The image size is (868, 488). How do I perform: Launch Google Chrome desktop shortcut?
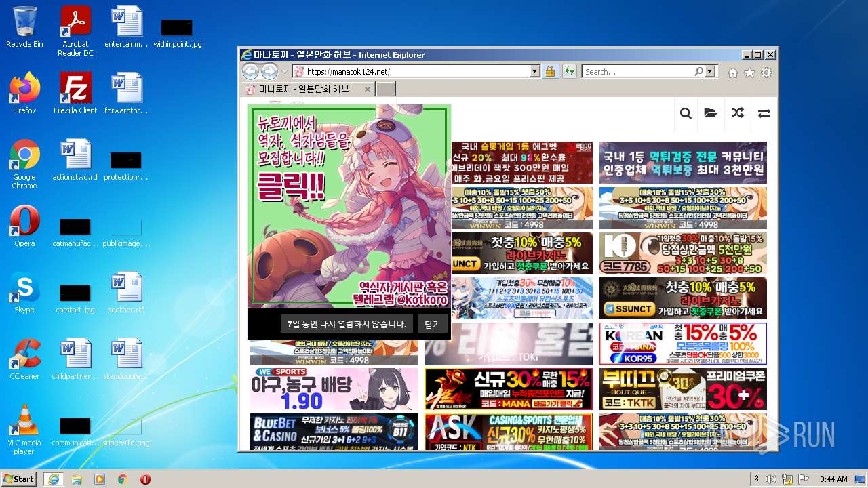click(24, 164)
